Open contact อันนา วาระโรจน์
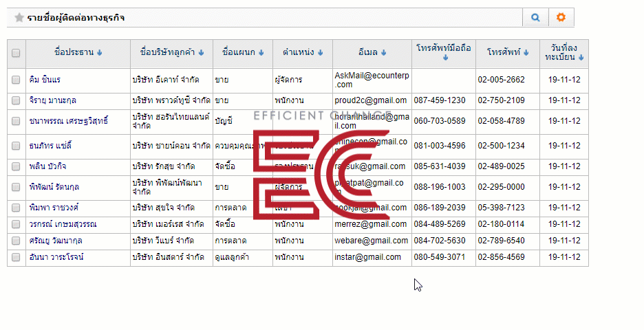The image size is (644, 330). pos(56,257)
